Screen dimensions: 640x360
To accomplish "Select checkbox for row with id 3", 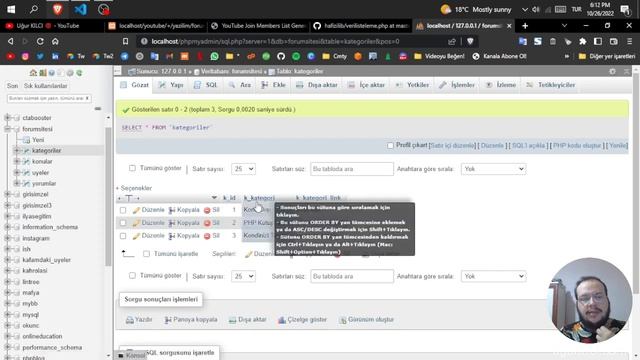I will [x=123, y=236].
